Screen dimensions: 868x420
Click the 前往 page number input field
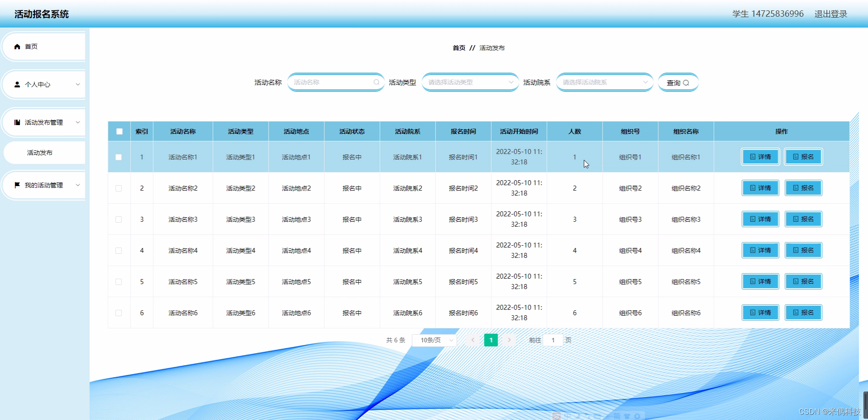point(553,340)
